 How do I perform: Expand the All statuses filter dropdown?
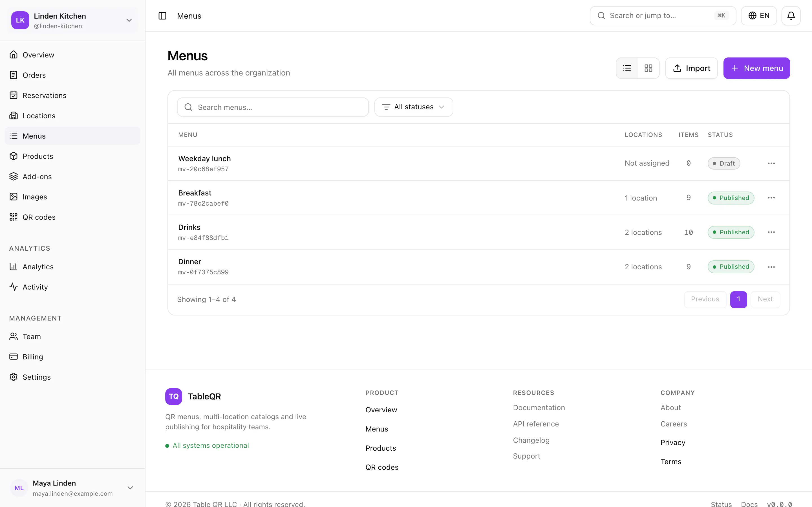coord(414,107)
